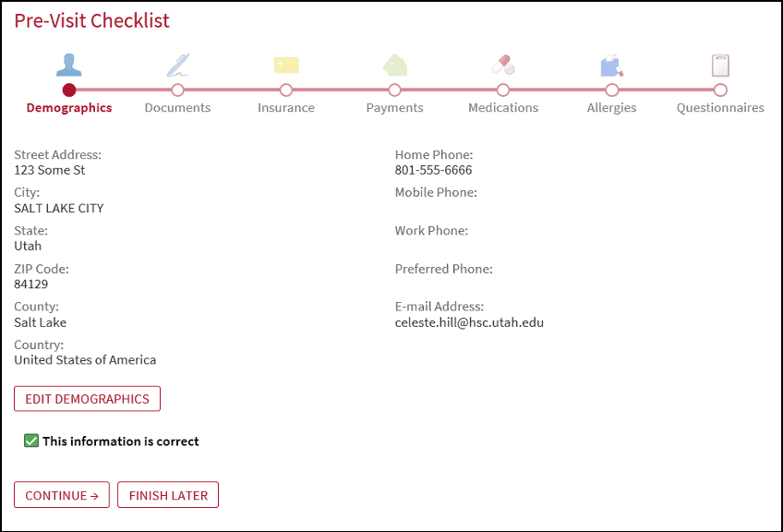
Task: Click the Medications progress circle marker
Action: (503, 90)
